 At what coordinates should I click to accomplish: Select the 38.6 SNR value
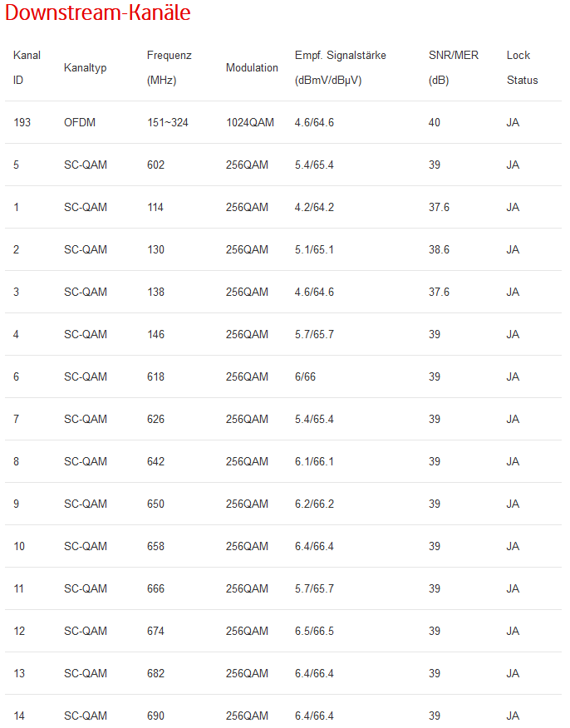click(x=439, y=249)
